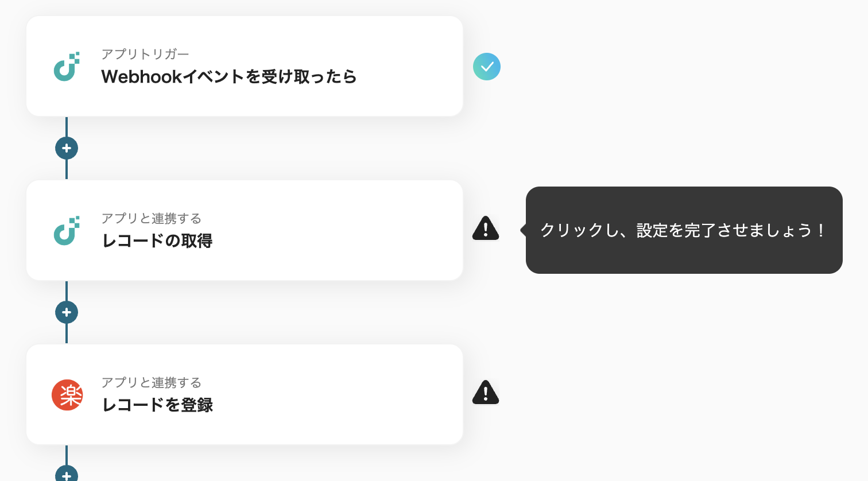
Task: Click the plus button below the Webhook trigger card
Action: pyautogui.click(x=67, y=148)
